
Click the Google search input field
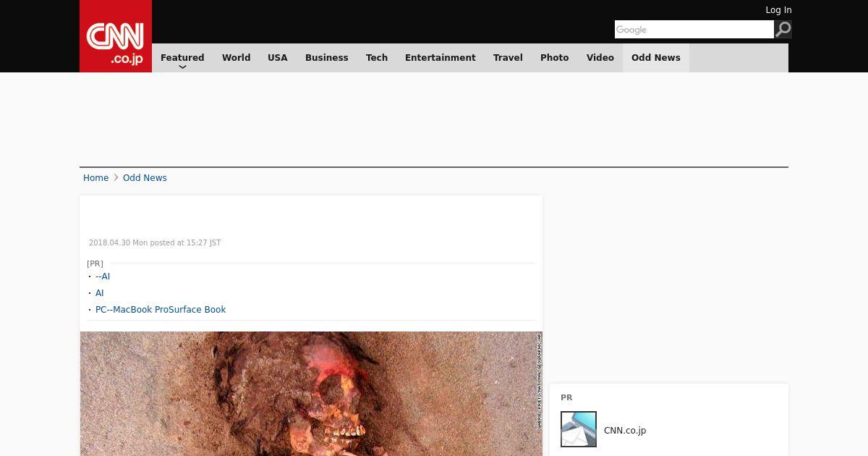[x=694, y=29]
